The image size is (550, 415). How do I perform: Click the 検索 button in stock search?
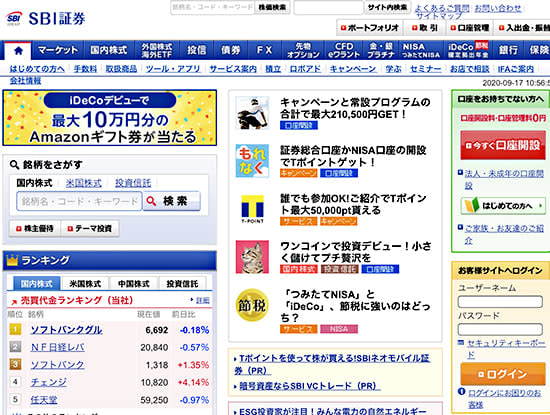point(172,201)
